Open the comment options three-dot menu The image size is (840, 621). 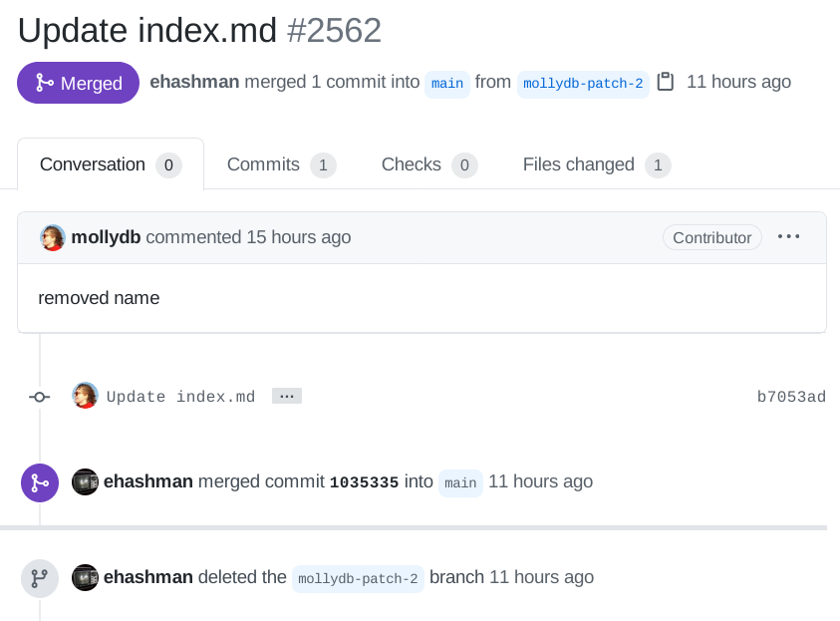point(788,237)
